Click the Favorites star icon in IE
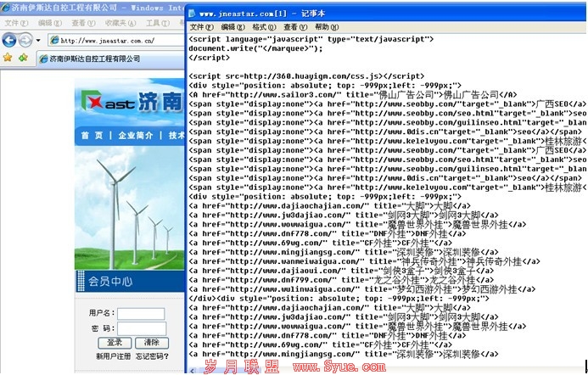This screenshot has height=375, width=588. point(8,58)
